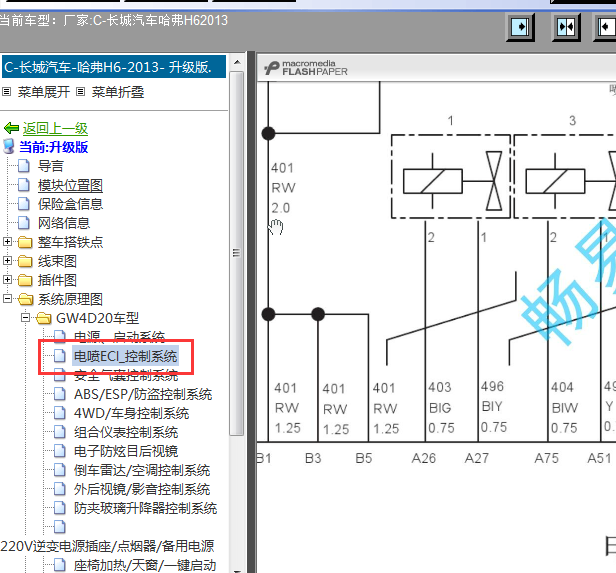
Task: Click the tree panel vertical scrollbar thumb
Action: click(x=236, y=253)
